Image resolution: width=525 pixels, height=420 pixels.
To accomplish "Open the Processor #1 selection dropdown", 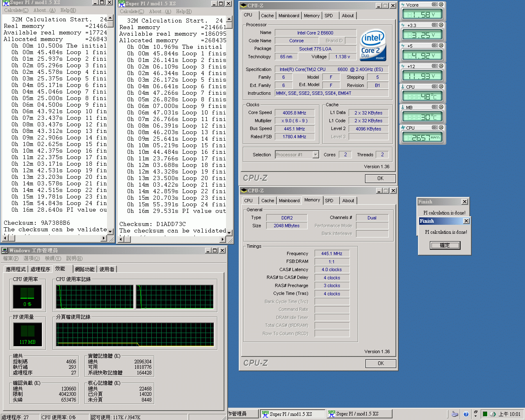I will click(x=315, y=155).
